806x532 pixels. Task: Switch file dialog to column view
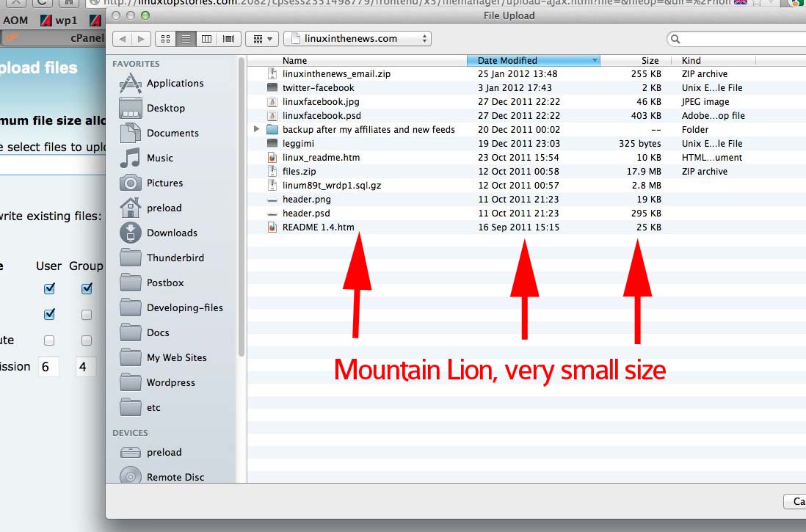pos(207,39)
